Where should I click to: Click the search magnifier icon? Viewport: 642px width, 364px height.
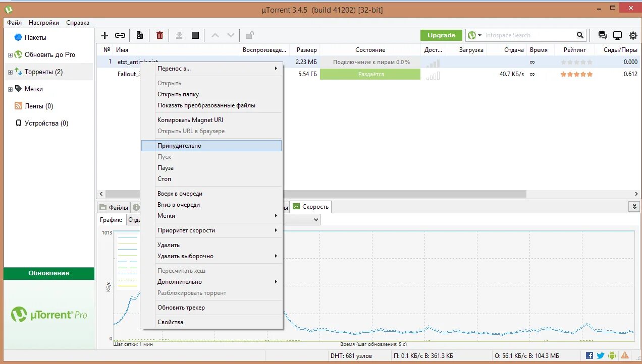580,35
